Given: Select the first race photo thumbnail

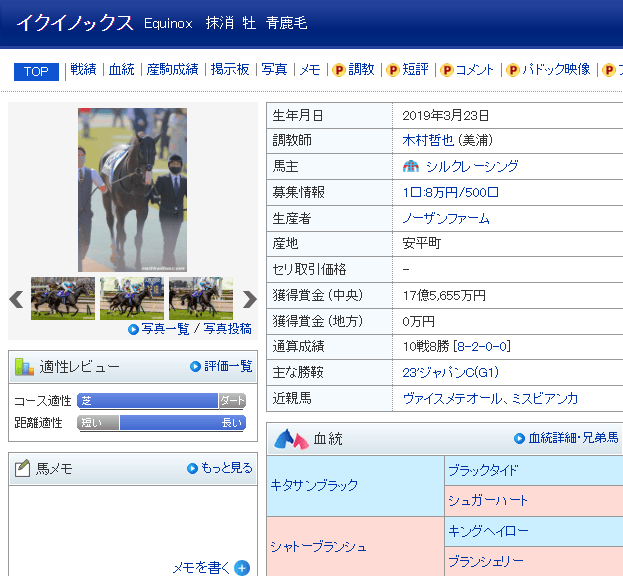Looking at the screenshot, I should point(63,298).
